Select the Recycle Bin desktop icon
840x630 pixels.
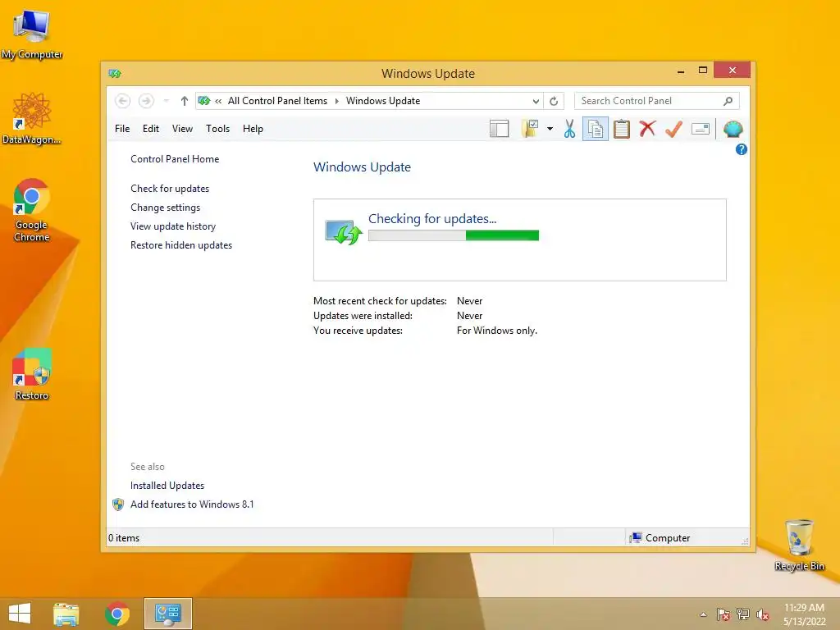[x=799, y=545]
